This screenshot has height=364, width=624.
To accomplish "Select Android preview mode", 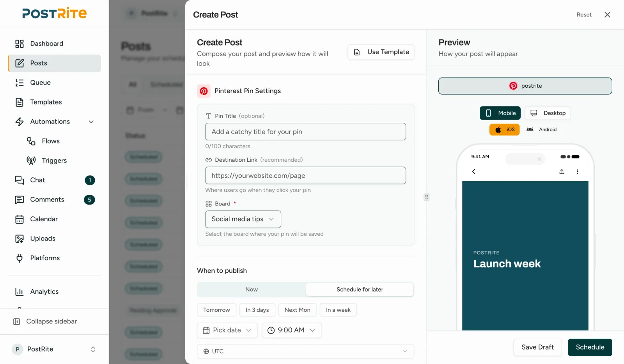I will click(x=541, y=129).
